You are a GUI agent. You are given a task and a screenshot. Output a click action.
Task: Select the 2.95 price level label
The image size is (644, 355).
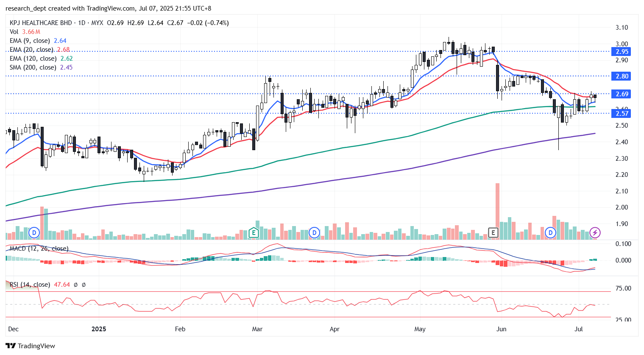click(622, 52)
